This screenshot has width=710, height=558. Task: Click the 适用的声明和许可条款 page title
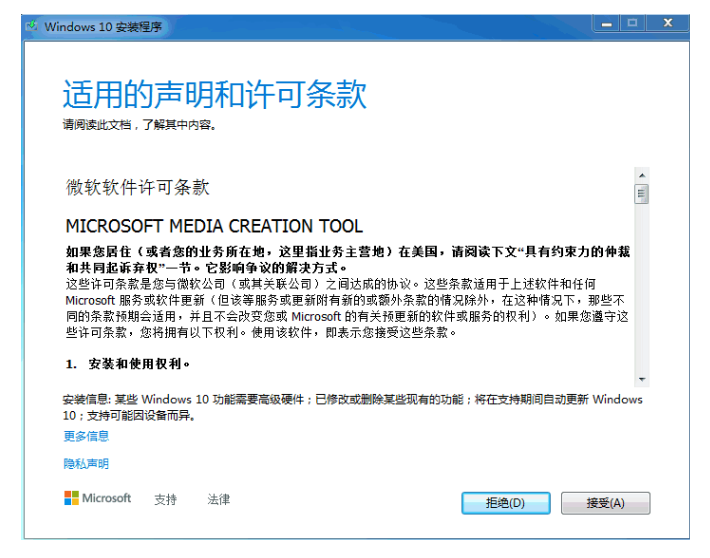pos(214,94)
